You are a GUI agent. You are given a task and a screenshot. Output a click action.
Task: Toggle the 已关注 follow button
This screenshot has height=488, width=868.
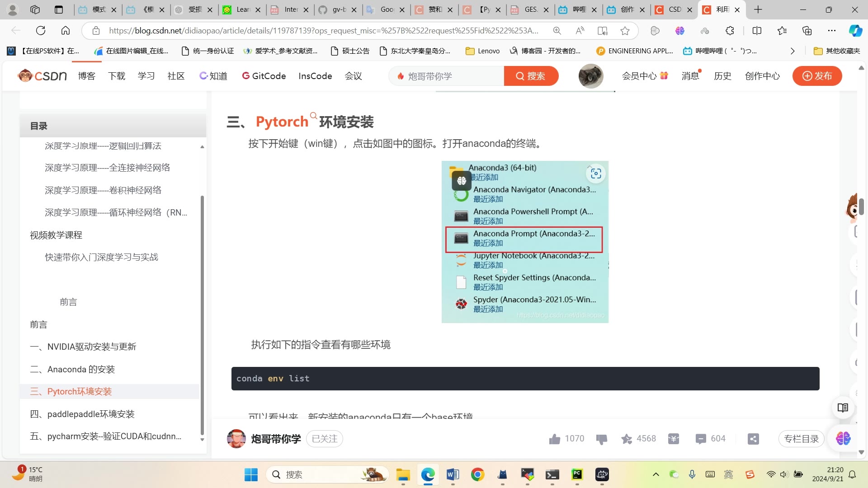click(325, 439)
